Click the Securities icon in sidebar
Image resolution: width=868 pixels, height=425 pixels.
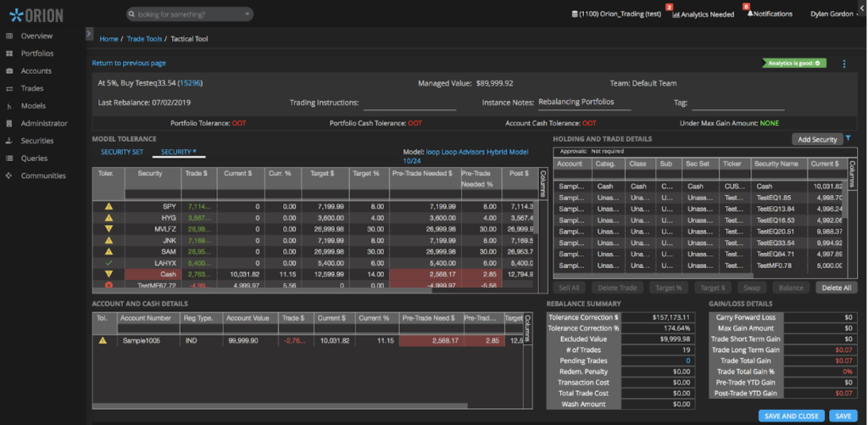click(x=8, y=141)
